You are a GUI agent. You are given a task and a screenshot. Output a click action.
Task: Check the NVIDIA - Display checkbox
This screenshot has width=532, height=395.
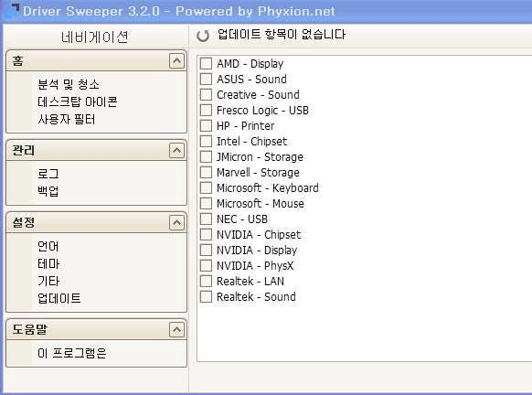(x=206, y=251)
